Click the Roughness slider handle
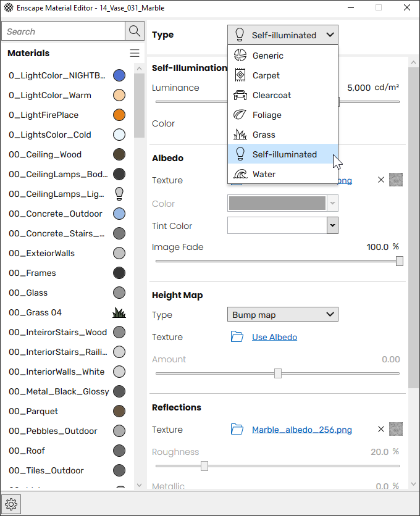Screen dimensions: 420x516 point(204,465)
